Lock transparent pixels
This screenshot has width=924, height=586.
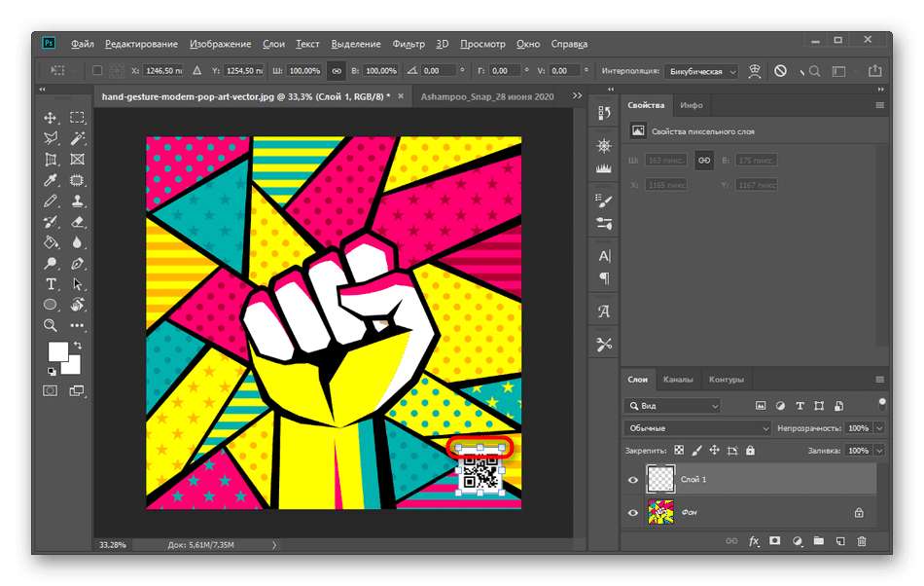[x=680, y=451]
